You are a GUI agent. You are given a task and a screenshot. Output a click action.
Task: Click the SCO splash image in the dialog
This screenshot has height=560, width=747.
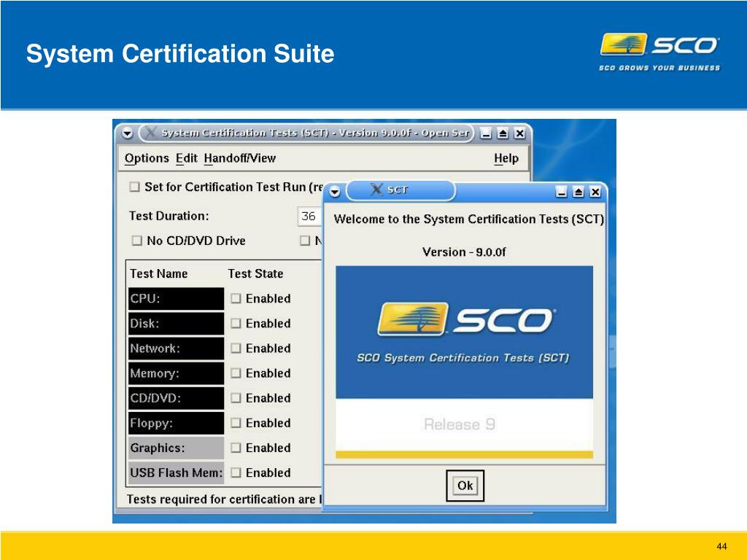pos(465,362)
